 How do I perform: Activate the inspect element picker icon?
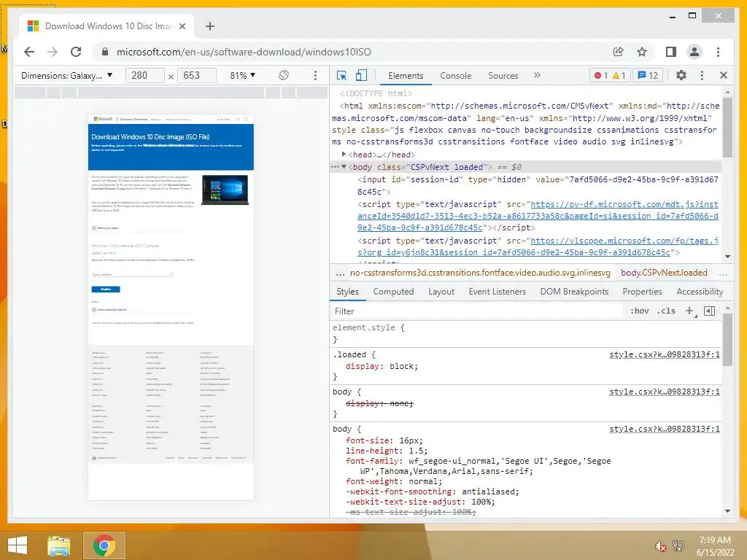tap(341, 75)
